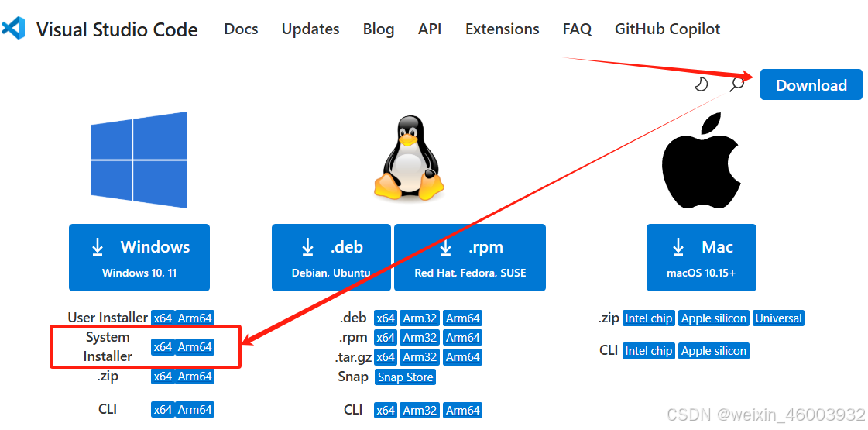The width and height of the screenshot is (868, 430).
Task: Select Mac CLI Apple silicon download
Action: tap(714, 351)
